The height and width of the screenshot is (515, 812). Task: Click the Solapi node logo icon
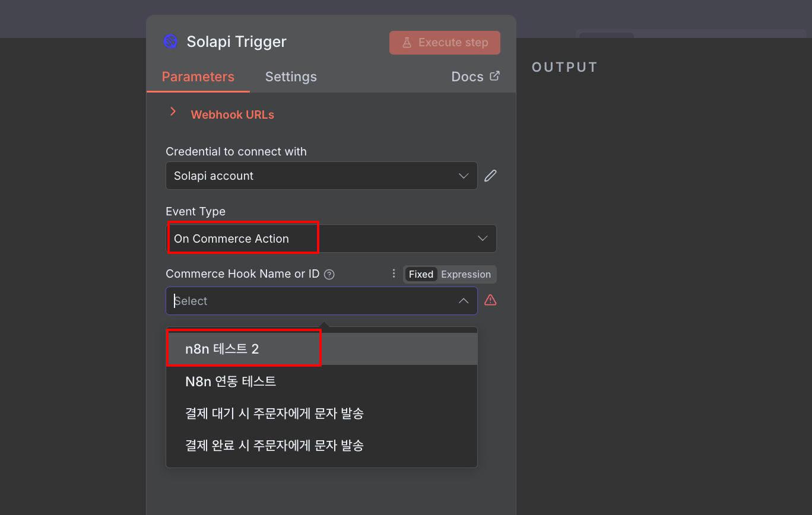170,42
